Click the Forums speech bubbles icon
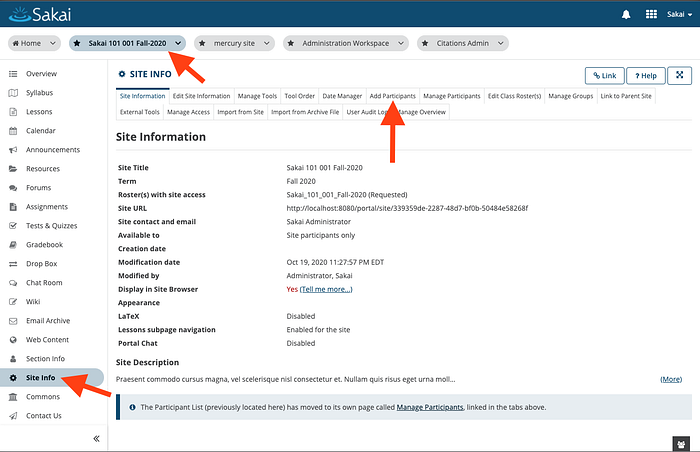 pos(13,188)
